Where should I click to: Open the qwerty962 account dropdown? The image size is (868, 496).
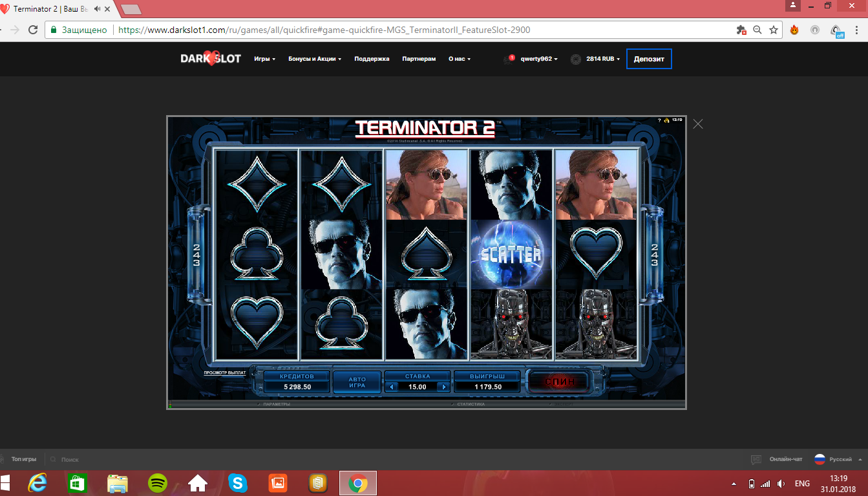[x=539, y=59]
